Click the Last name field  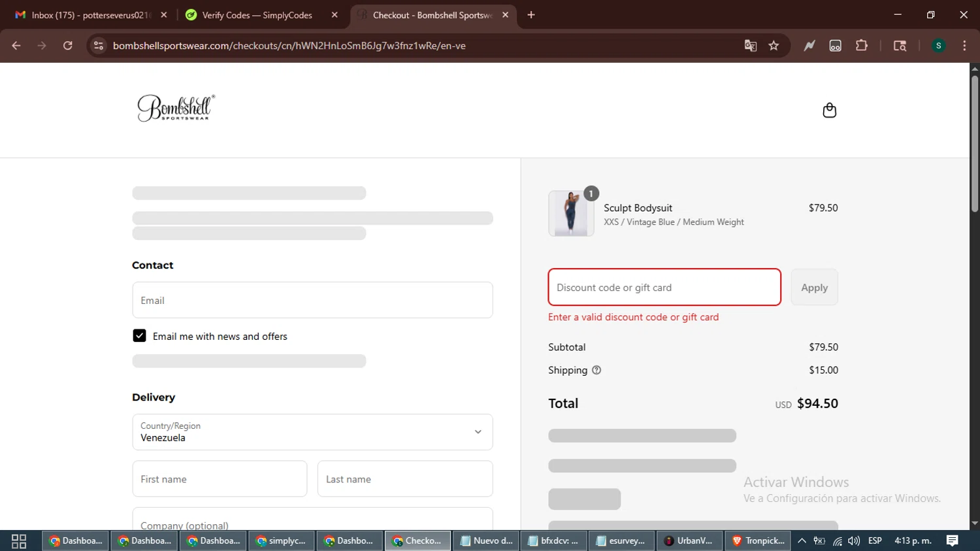pyautogui.click(x=405, y=478)
